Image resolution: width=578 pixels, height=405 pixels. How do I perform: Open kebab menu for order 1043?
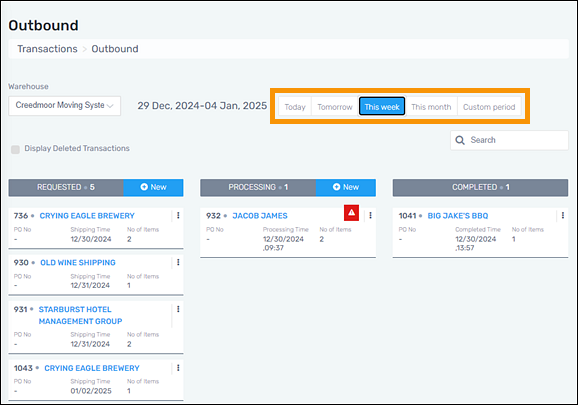click(x=178, y=368)
